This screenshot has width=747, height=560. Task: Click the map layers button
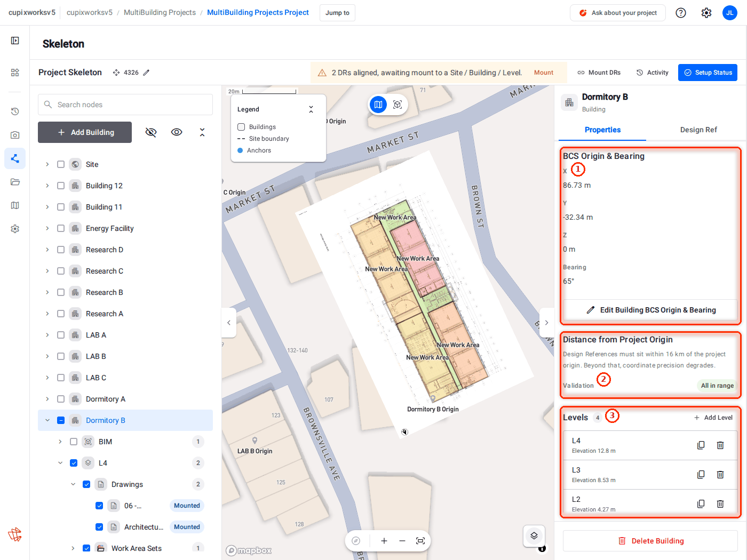(534, 535)
